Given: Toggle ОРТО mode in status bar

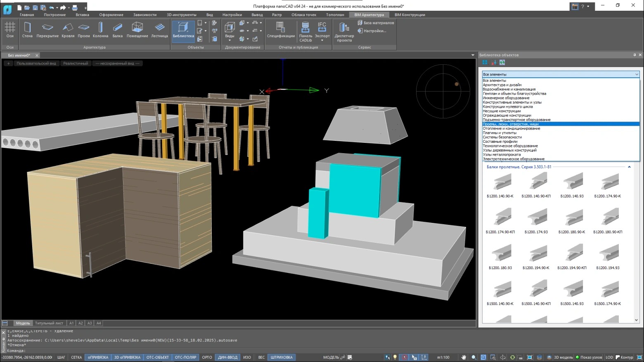Looking at the screenshot, I should (x=207, y=357).
